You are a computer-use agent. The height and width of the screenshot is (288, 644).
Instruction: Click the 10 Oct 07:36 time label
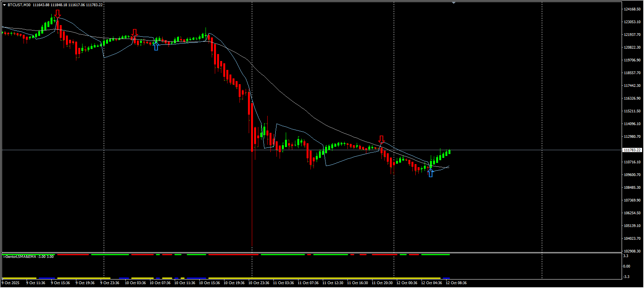(x=160, y=283)
